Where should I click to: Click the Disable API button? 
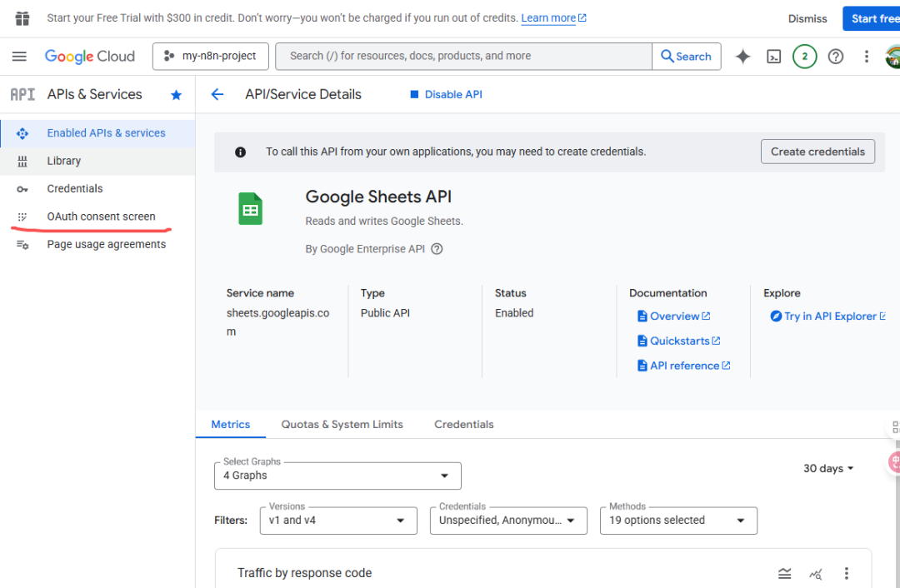click(x=446, y=95)
